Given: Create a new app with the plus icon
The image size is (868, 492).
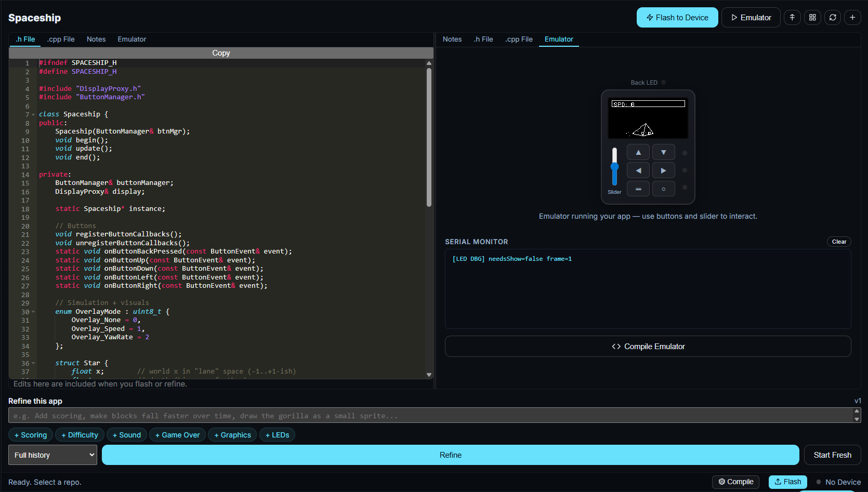Looking at the screenshot, I should coord(852,17).
